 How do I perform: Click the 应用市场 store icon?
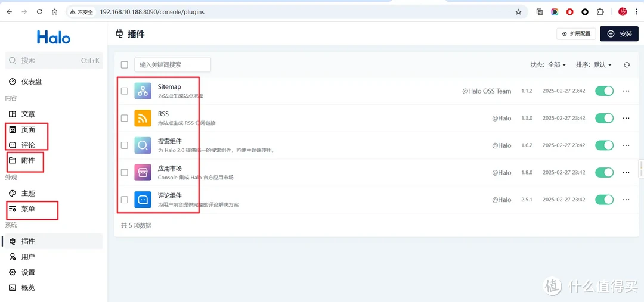[x=143, y=172]
